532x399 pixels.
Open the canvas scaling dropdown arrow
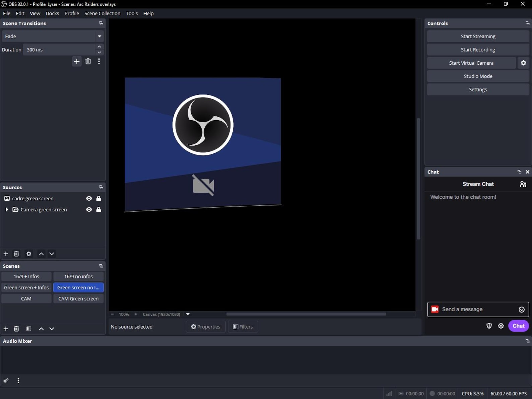click(x=188, y=314)
